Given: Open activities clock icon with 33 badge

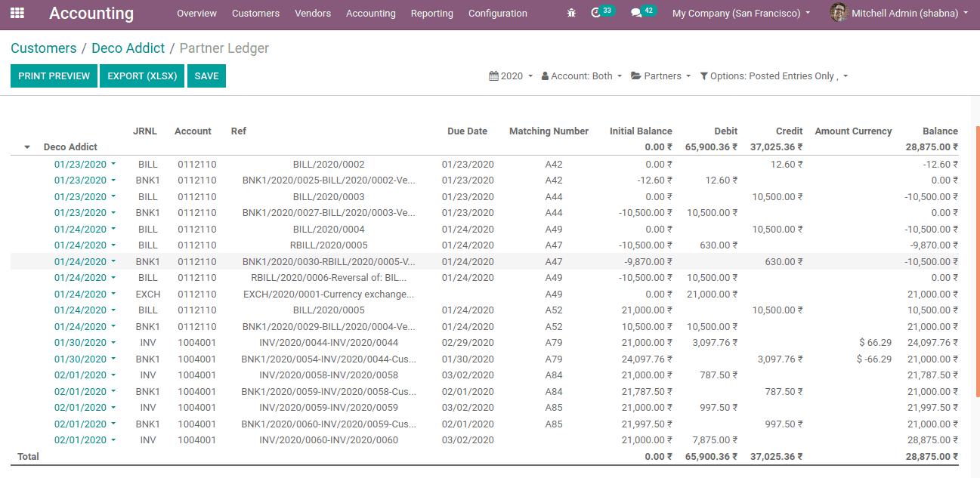Looking at the screenshot, I should (603, 12).
